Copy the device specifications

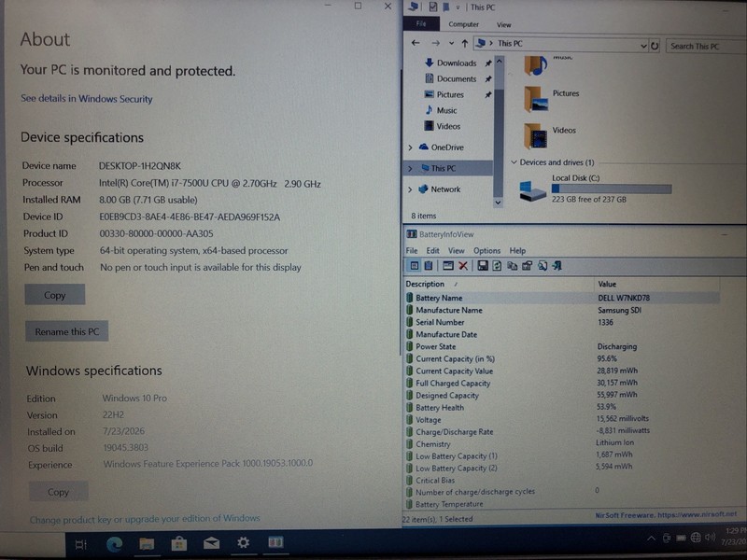click(x=55, y=295)
